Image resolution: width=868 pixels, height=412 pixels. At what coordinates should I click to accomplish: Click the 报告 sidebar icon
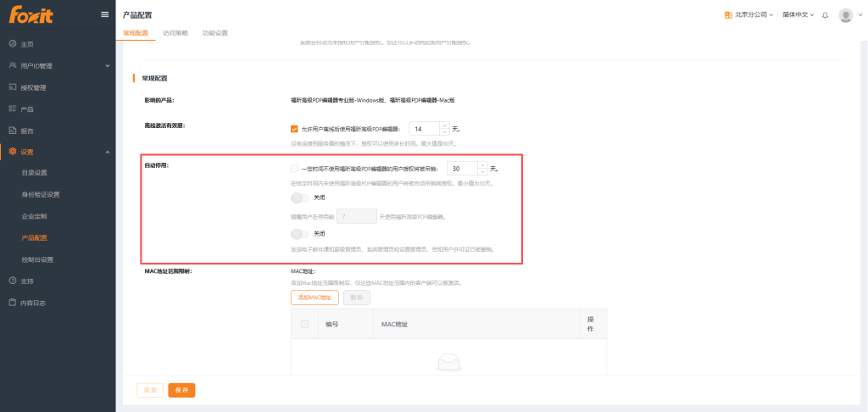(x=13, y=131)
